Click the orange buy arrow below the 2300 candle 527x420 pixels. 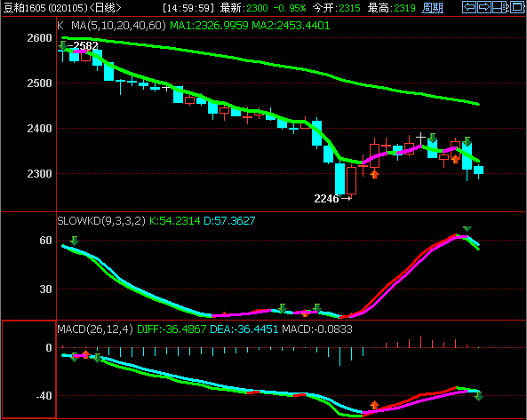coord(374,174)
